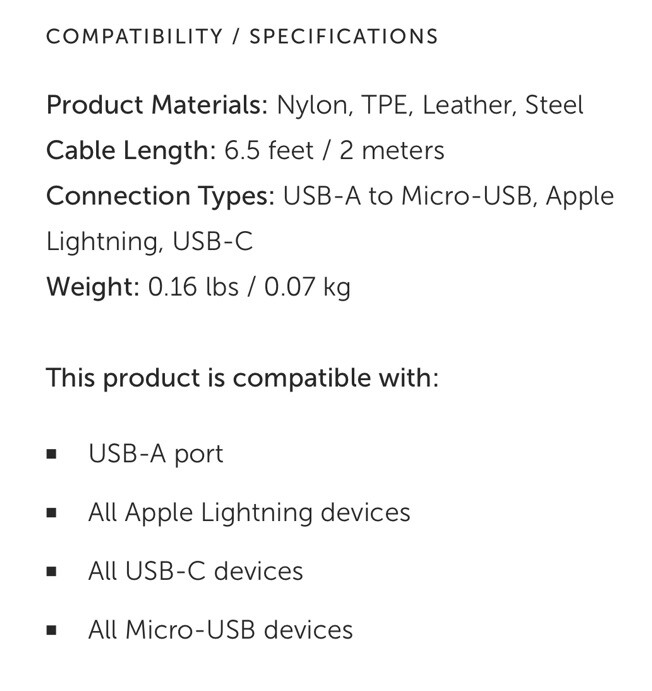The width and height of the screenshot is (652, 691).
Task: Click the Product Materials label
Action: coord(157,105)
